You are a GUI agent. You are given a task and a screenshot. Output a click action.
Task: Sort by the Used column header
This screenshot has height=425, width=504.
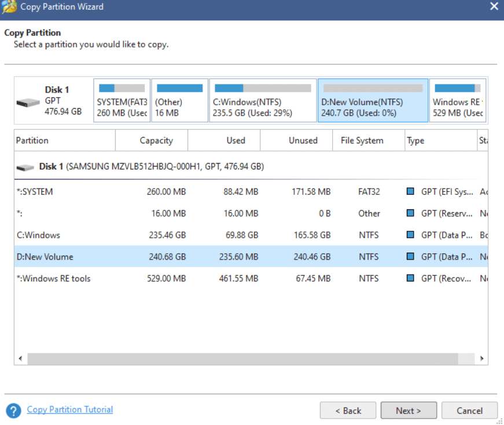[x=224, y=141]
